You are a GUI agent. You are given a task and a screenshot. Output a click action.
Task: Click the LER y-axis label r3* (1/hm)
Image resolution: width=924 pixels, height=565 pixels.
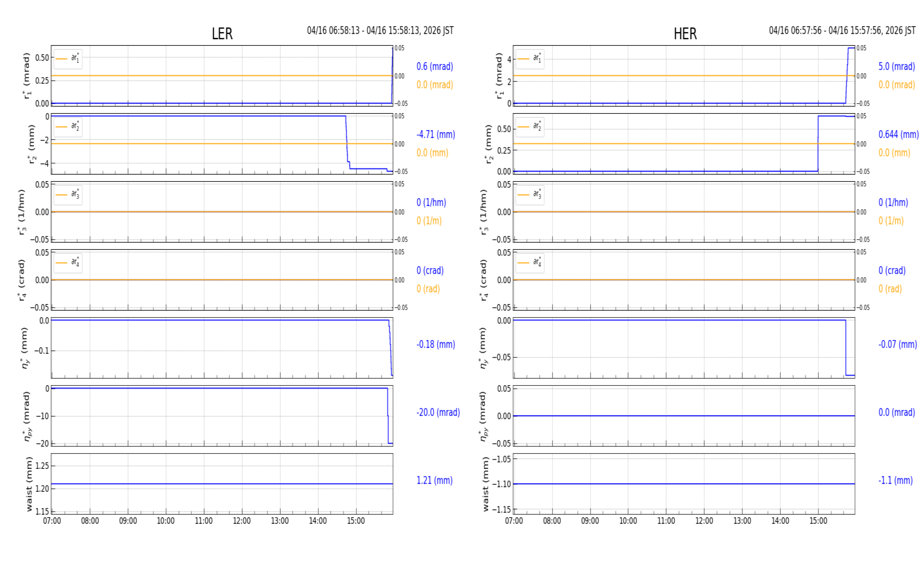click(22, 212)
